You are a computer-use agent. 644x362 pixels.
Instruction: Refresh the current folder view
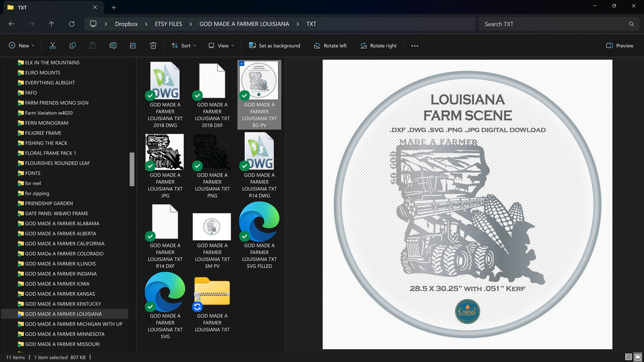tap(72, 24)
